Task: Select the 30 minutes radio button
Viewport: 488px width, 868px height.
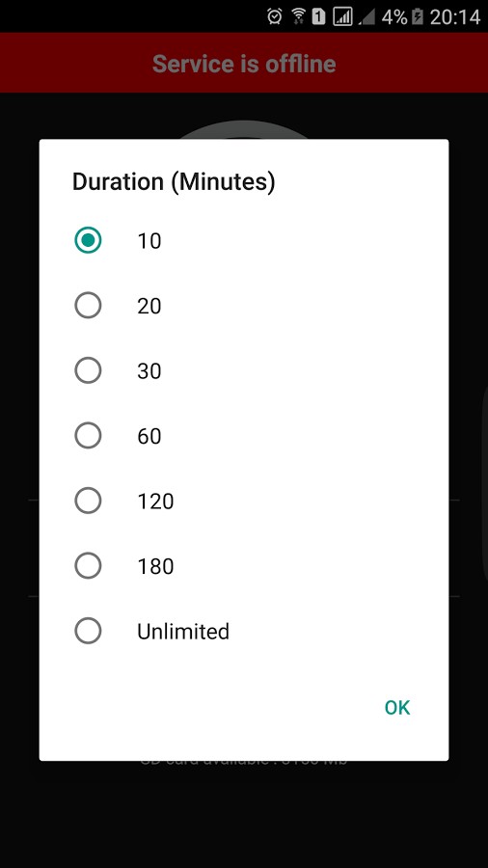Action: [88, 370]
